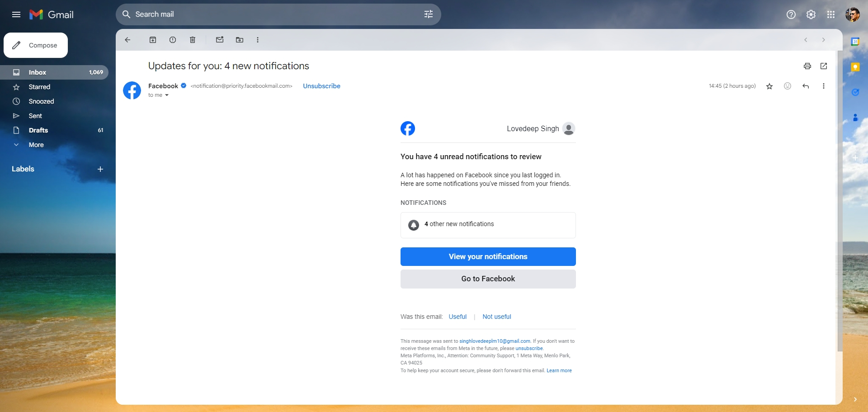Mark the email as unread
This screenshot has height=412, width=868.
click(220, 40)
